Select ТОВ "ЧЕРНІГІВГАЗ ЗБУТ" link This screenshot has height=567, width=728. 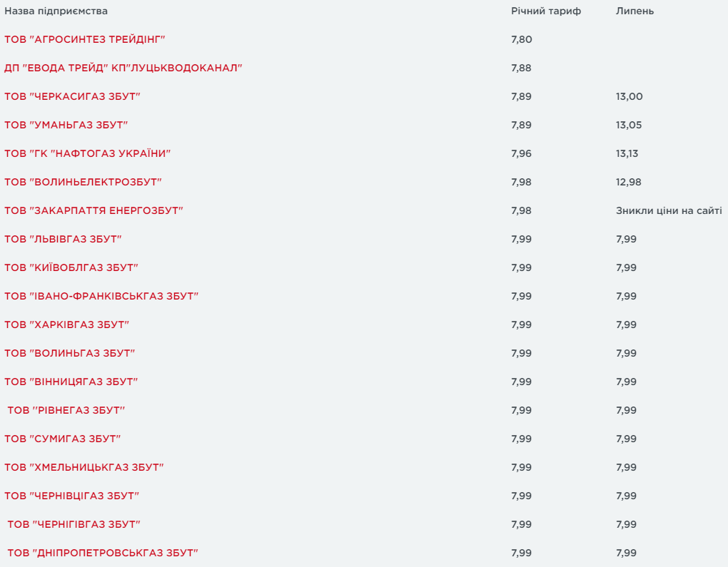pos(74,524)
